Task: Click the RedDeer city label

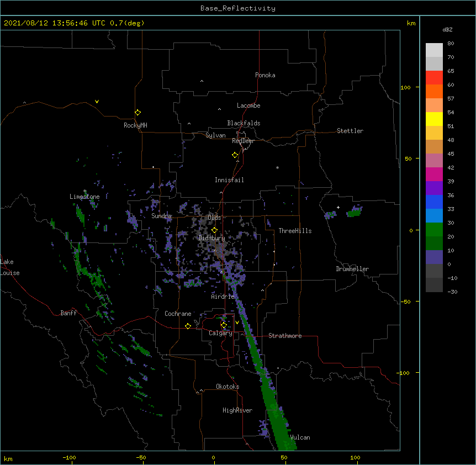Action: tap(243, 141)
